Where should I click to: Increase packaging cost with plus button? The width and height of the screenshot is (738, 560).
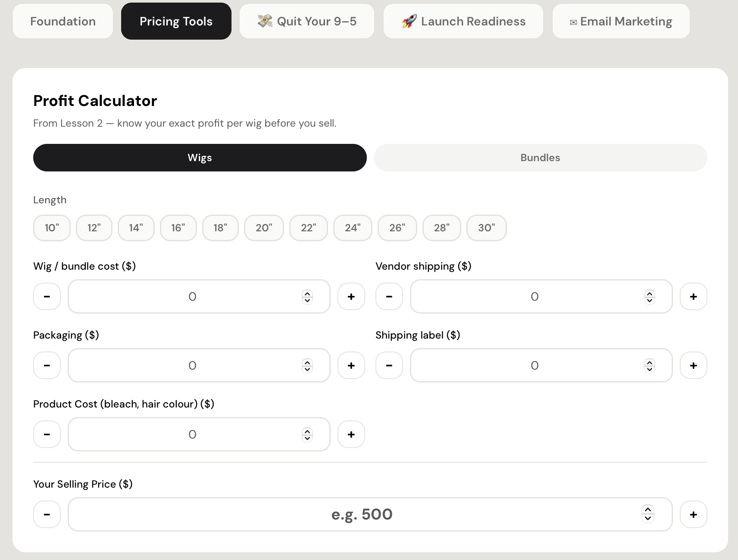click(351, 365)
